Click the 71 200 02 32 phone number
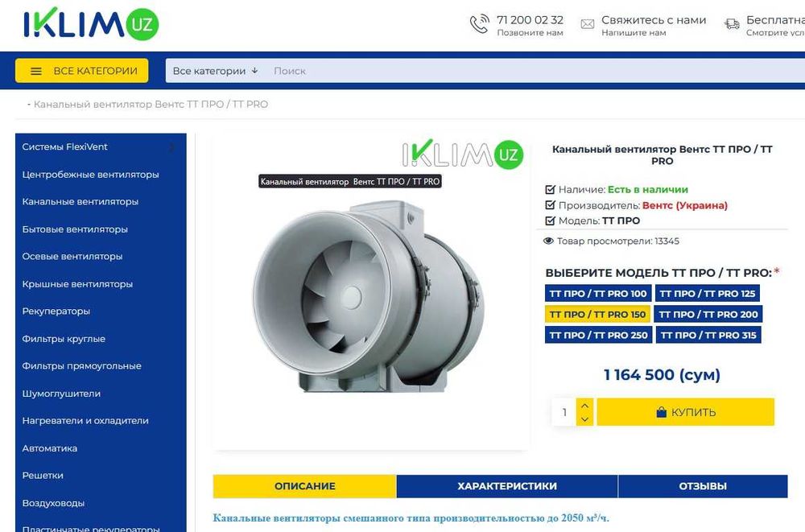This screenshot has width=805, height=532. point(530,20)
